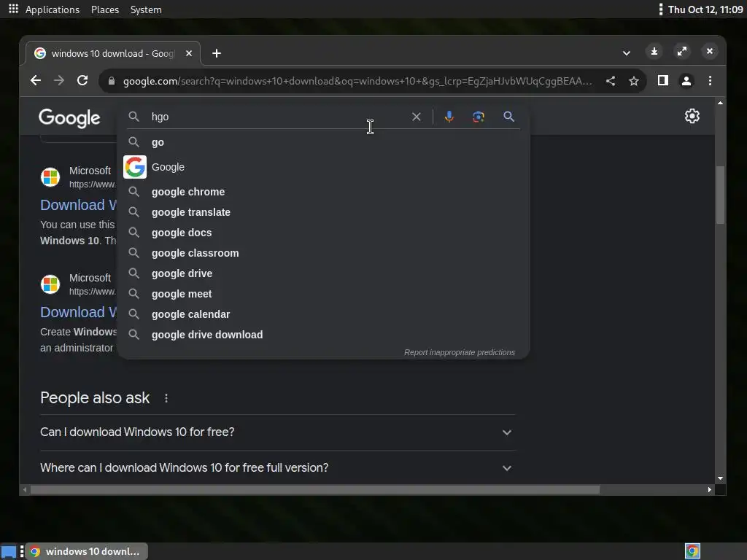The image size is (747, 560).
Task: Go back to the previous page
Action: coord(36,80)
